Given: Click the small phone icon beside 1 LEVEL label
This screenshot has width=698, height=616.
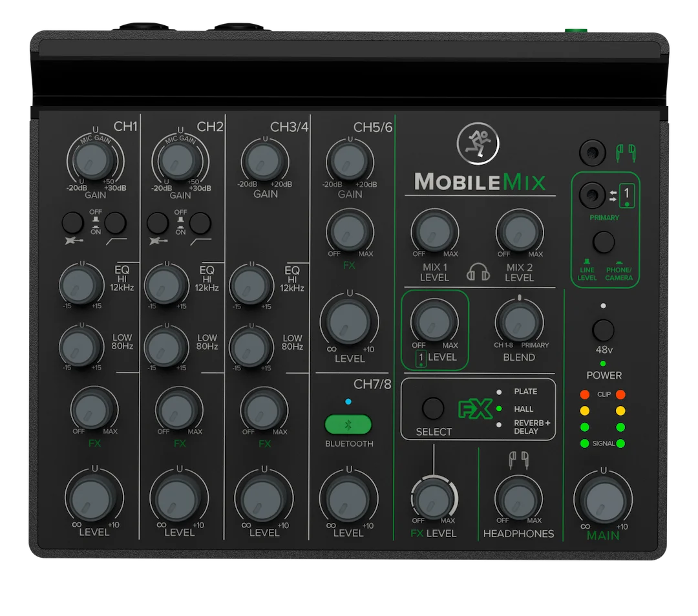Looking at the screenshot, I should click(x=421, y=358).
